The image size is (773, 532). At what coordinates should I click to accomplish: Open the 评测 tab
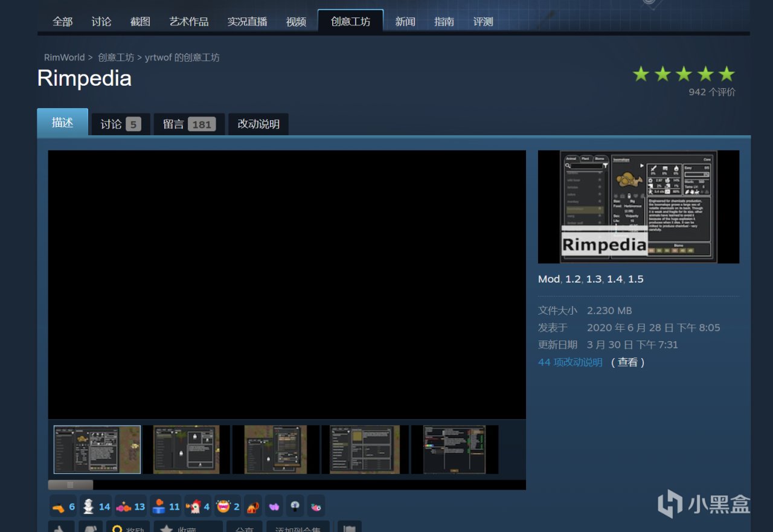pyautogui.click(x=483, y=22)
